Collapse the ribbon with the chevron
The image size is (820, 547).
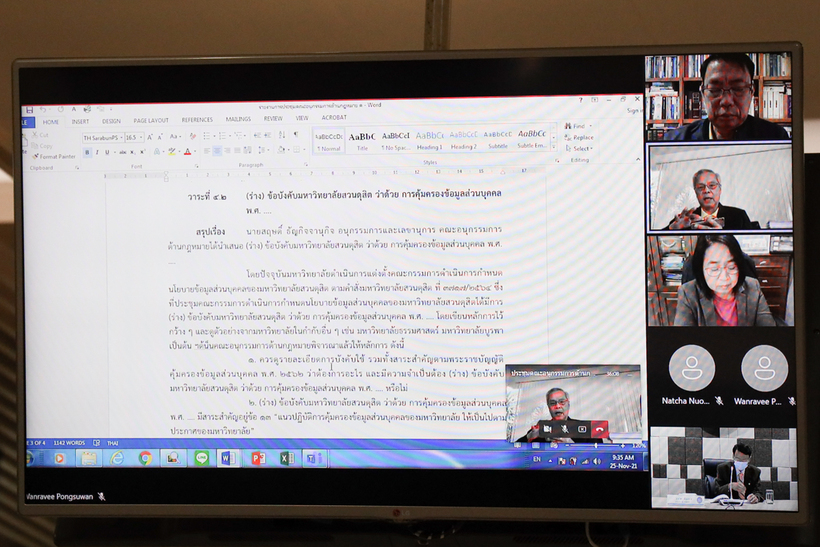[638, 159]
